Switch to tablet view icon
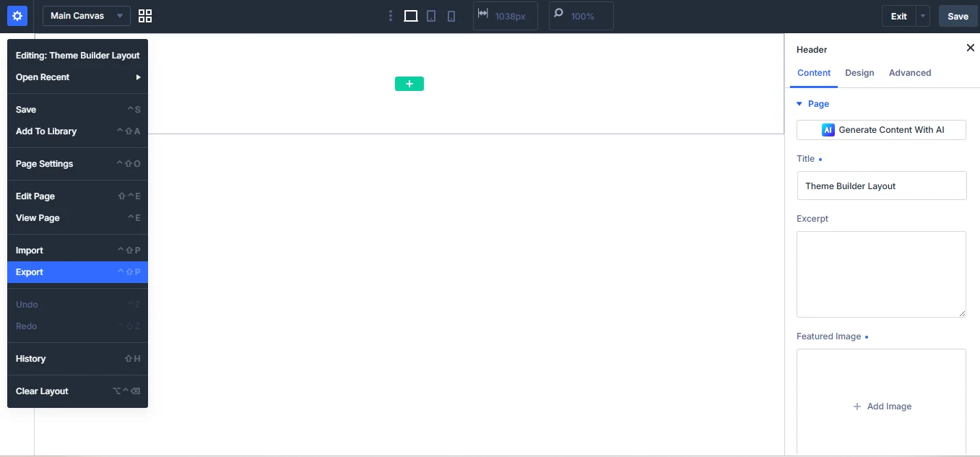The height and width of the screenshot is (457, 980). pos(431,16)
